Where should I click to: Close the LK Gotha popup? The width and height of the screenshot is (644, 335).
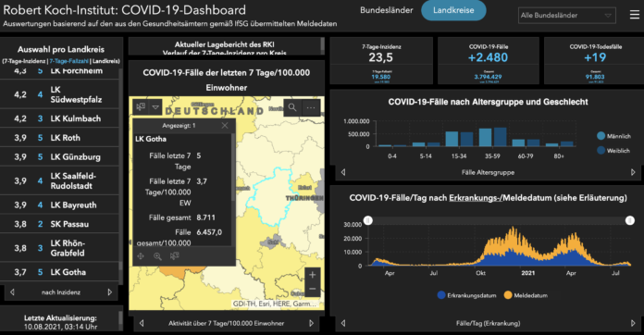(x=225, y=126)
